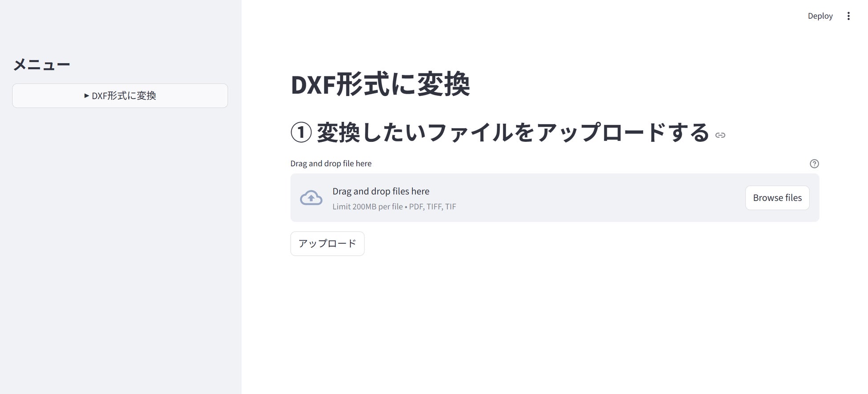
Task: Click the DXF形式に変換 page title
Action: 380,84
